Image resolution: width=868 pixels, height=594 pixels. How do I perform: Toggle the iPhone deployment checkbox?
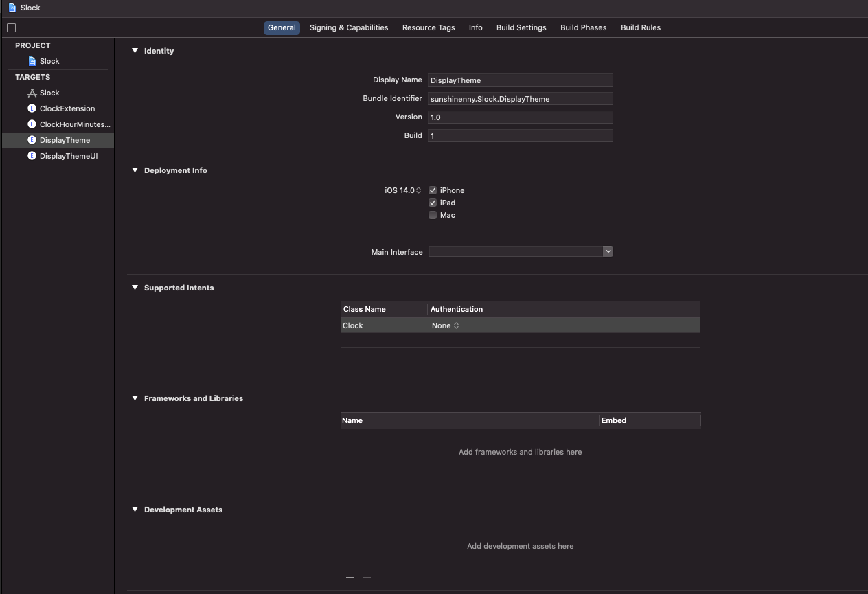point(433,190)
